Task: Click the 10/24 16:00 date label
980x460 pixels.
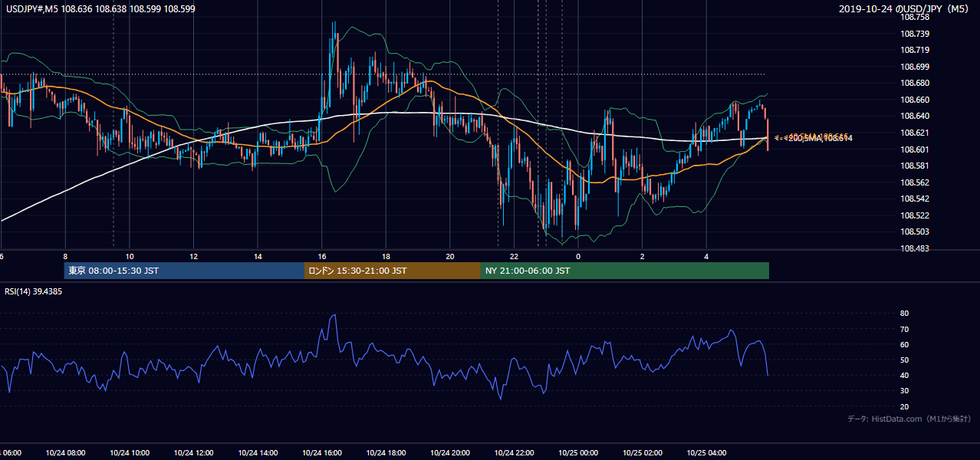Action: [x=322, y=452]
